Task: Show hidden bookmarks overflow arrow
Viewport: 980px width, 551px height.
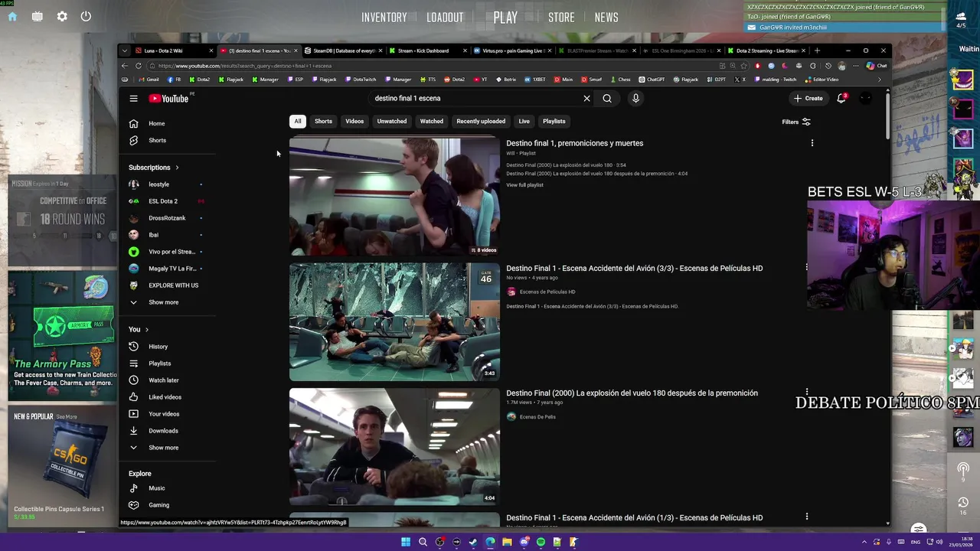Action: (x=879, y=80)
